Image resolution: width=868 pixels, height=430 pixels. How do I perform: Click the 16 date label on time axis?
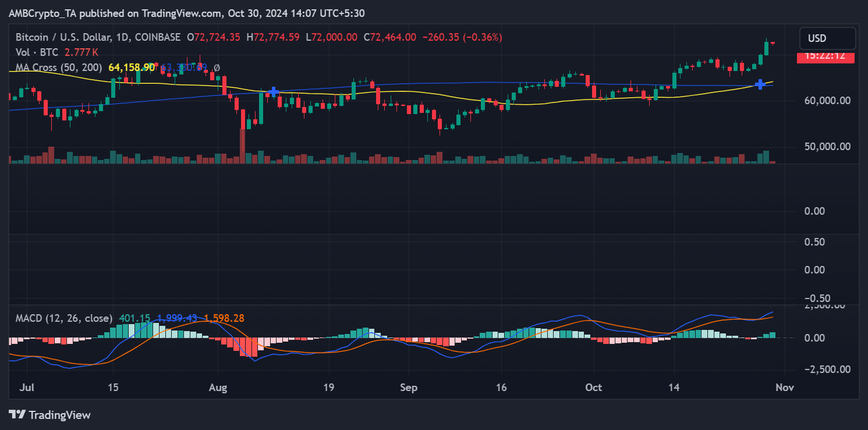pos(501,388)
